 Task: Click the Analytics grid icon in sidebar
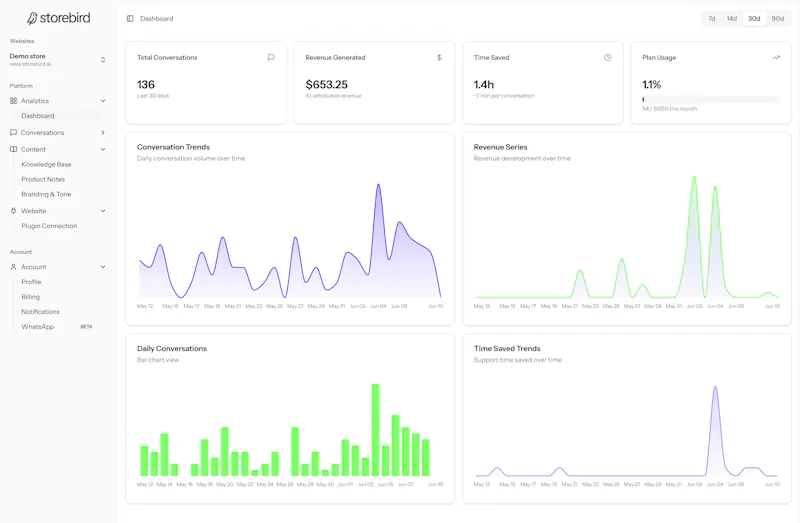(13, 101)
